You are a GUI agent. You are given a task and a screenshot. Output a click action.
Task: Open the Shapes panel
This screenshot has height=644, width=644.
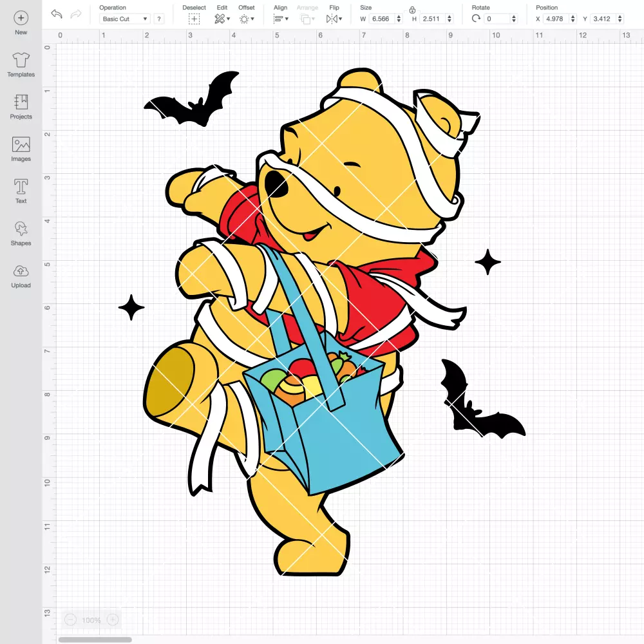pos(21,233)
